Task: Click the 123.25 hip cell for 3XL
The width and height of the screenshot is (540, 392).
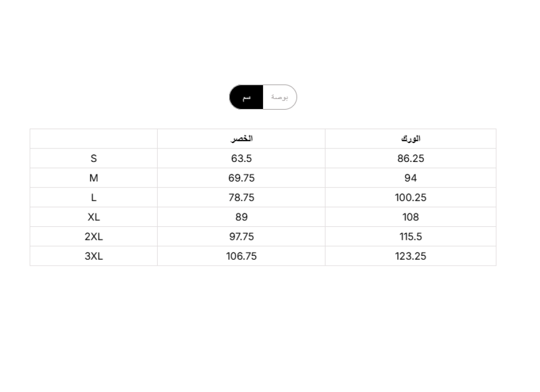Action: click(410, 256)
